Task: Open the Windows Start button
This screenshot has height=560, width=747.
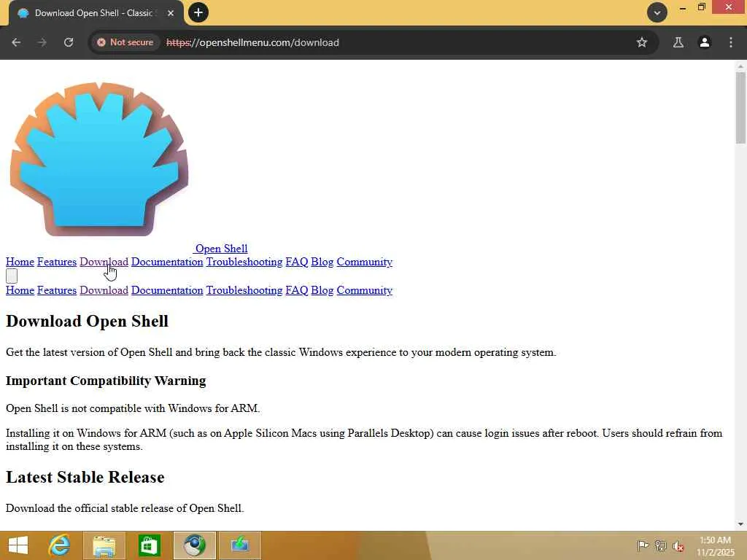Action: point(18,545)
